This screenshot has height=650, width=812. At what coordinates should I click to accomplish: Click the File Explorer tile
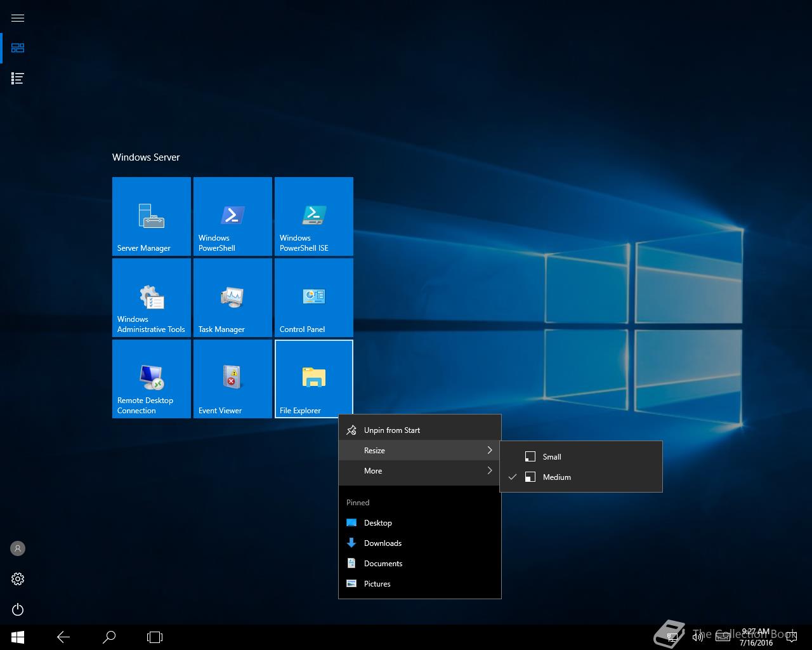pos(314,379)
